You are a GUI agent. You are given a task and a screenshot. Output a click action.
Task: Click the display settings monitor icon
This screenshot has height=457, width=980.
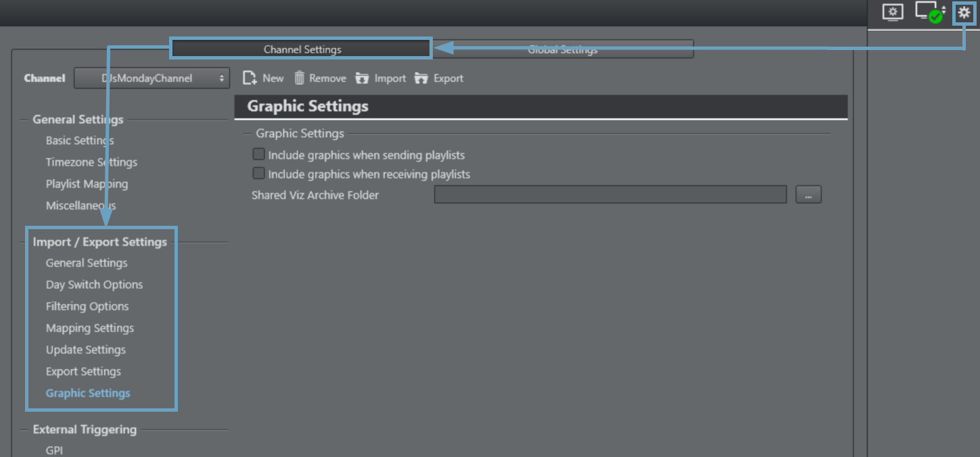click(x=893, y=12)
